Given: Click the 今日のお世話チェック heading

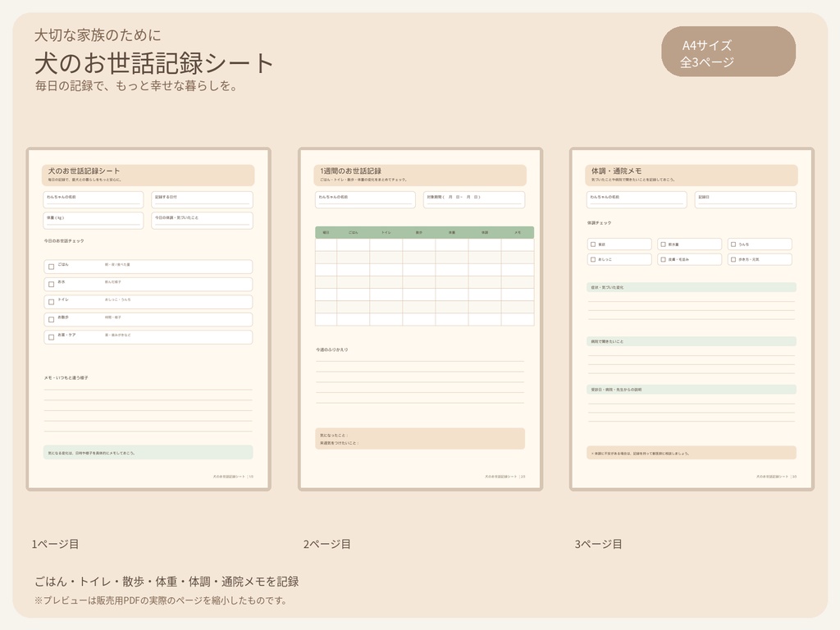Looking at the screenshot, I should (x=64, y=241).
